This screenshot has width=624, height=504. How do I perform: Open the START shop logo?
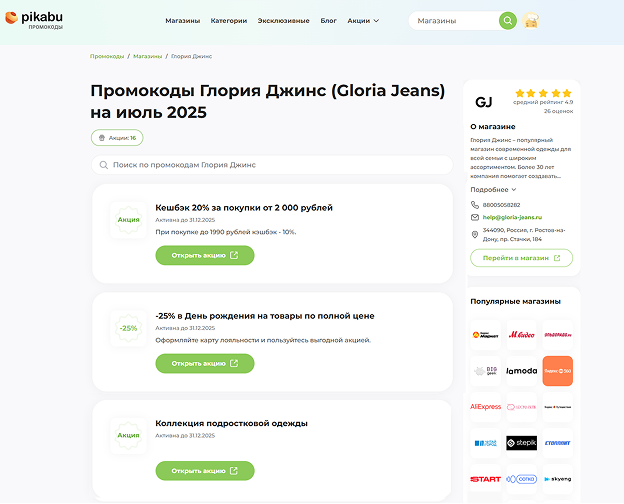click(485, 479)
